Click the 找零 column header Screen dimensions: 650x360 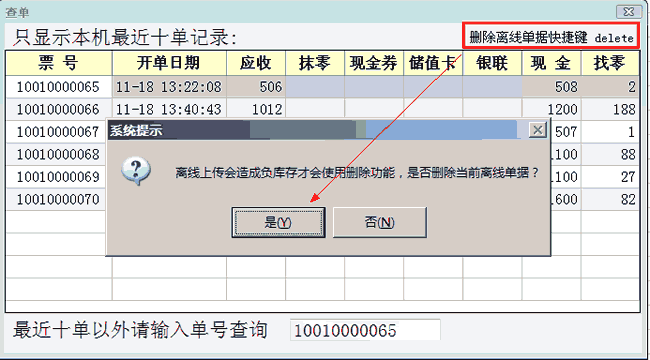point(610,63)
